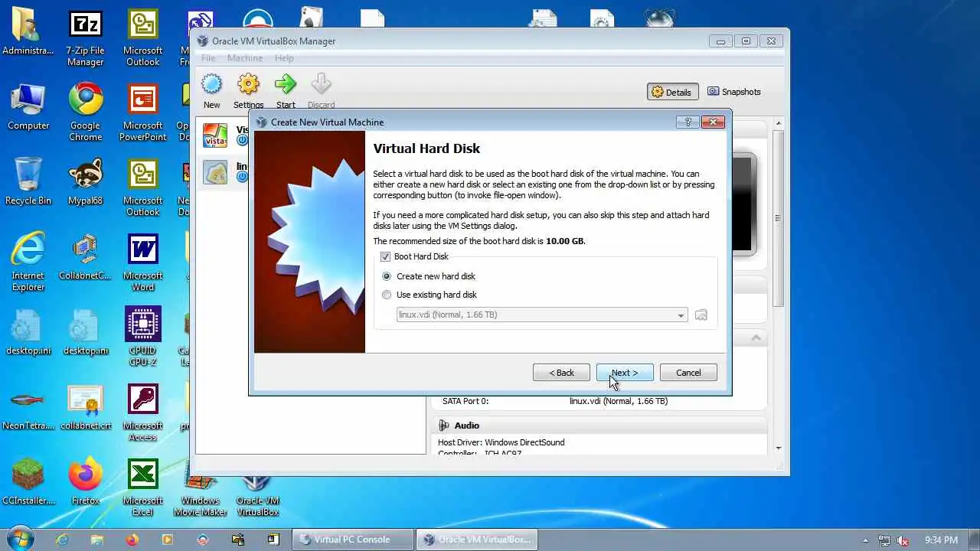
Task: Click the 9:34 PM taskbar clock
Action: pyautogui.click(x=941, y=540)
